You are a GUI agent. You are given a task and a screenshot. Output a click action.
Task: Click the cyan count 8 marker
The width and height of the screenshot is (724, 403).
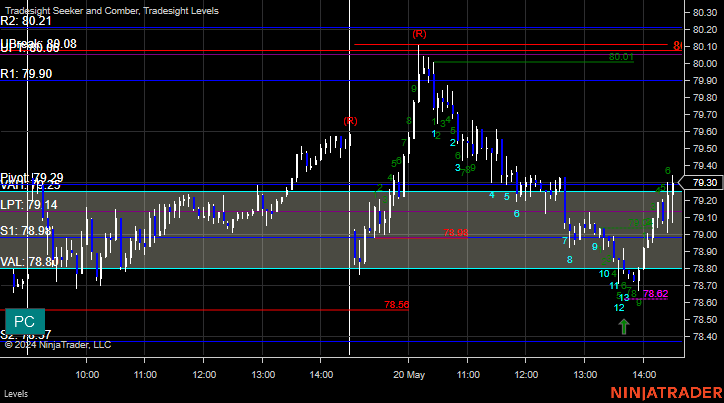[570, 260]
